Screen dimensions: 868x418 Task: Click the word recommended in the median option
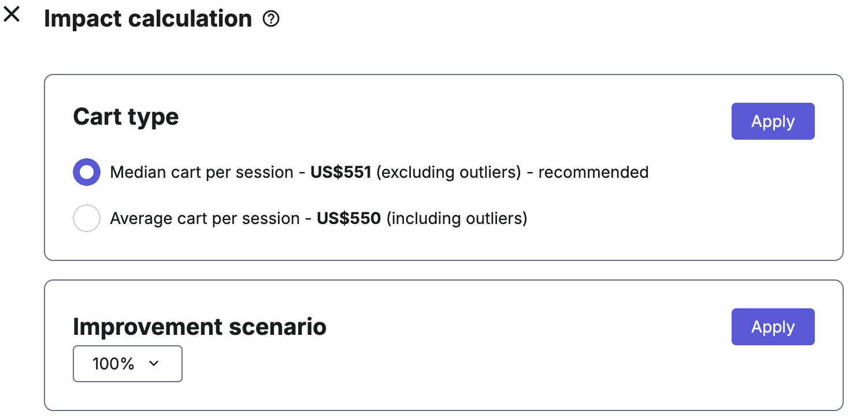593,172
